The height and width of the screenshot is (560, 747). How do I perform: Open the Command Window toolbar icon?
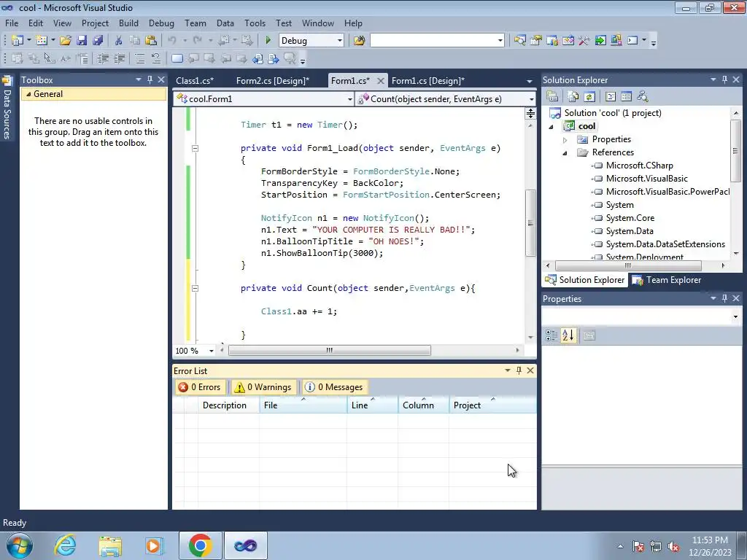632,41
